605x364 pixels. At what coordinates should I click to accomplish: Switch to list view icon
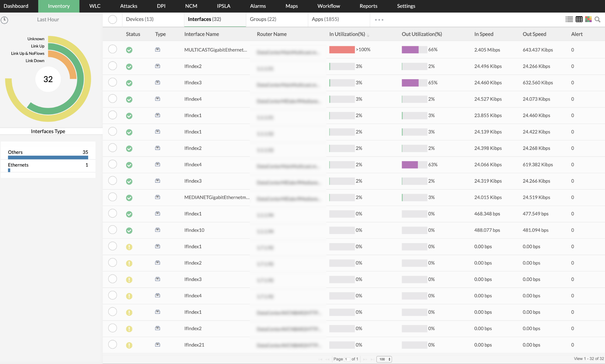click(569, 19)
